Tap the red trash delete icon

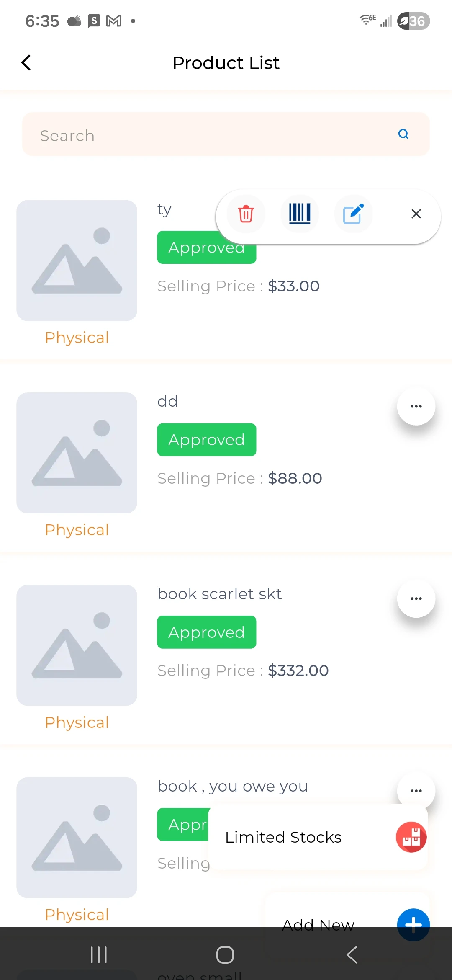click(x=246, y=214)
